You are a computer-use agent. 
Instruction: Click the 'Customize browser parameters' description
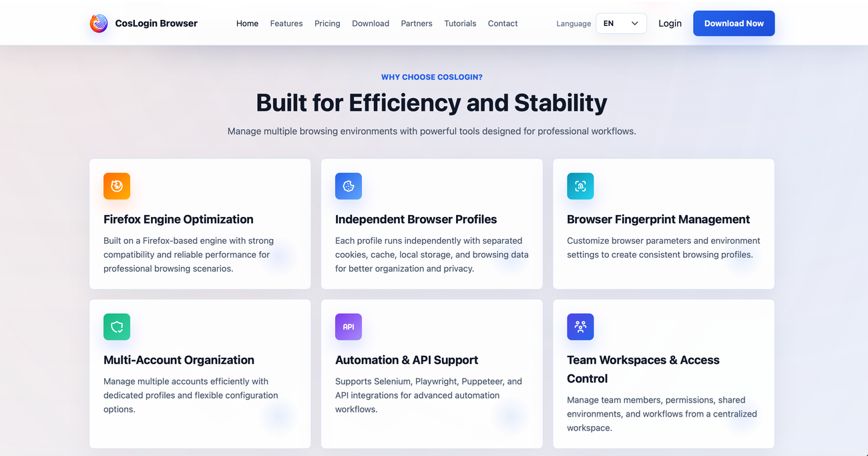pos(664,248)
